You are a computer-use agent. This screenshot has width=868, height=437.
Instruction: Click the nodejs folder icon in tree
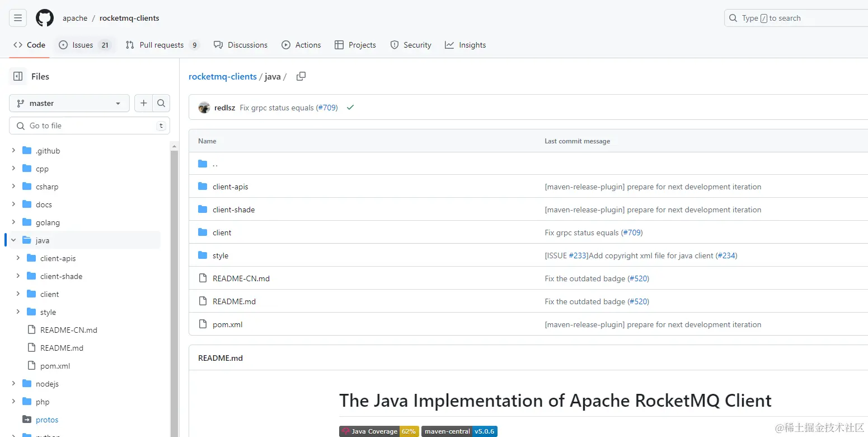click(x=26, y=384)
